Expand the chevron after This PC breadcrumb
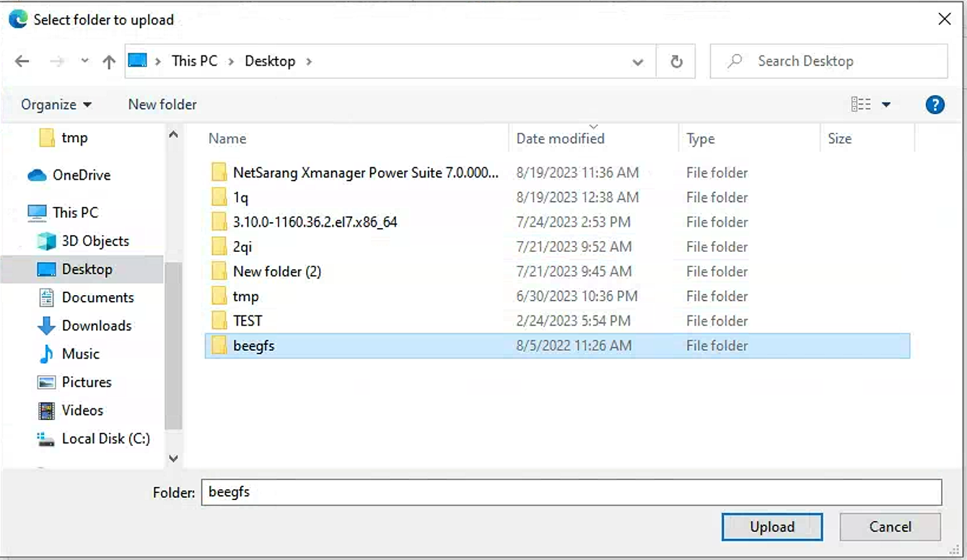 (x=231, y=61)
